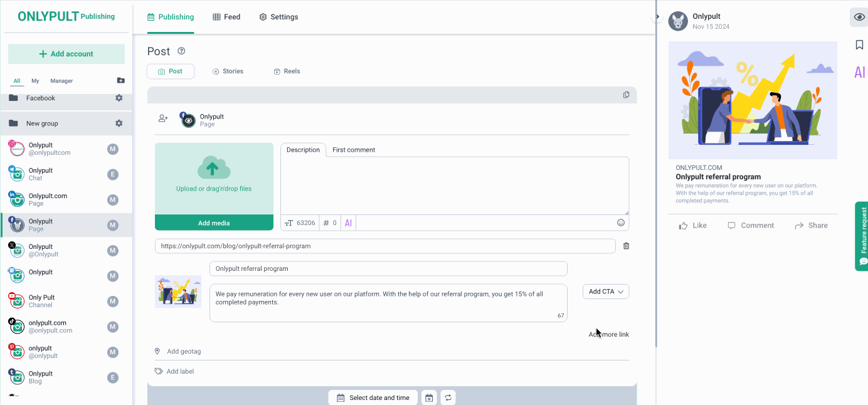Switch to the First comment tab
Image resolution: width=868 pixels, height=405 pixels.
pyautogui.click(x=354, y=150)
